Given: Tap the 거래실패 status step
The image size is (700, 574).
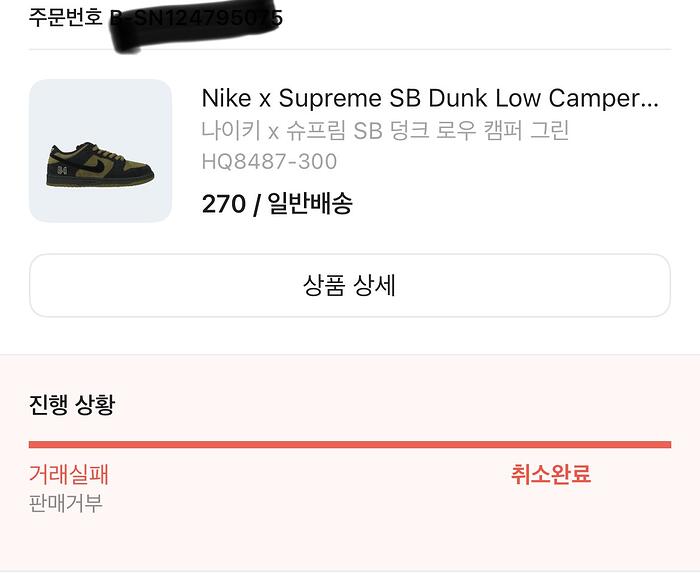Looking at the screenshot, I should [x=69, y=474].
